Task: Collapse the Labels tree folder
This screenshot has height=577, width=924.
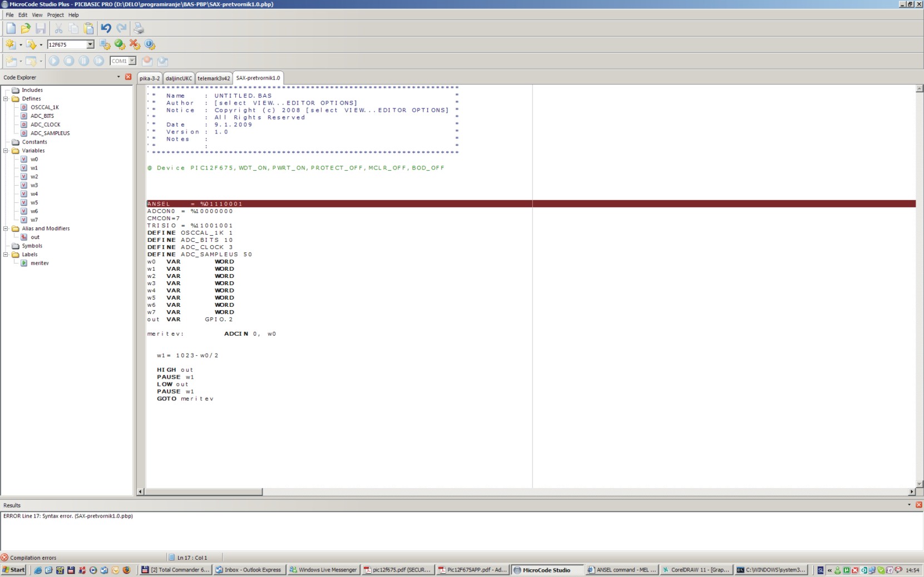Action: (x=6, y=255)
